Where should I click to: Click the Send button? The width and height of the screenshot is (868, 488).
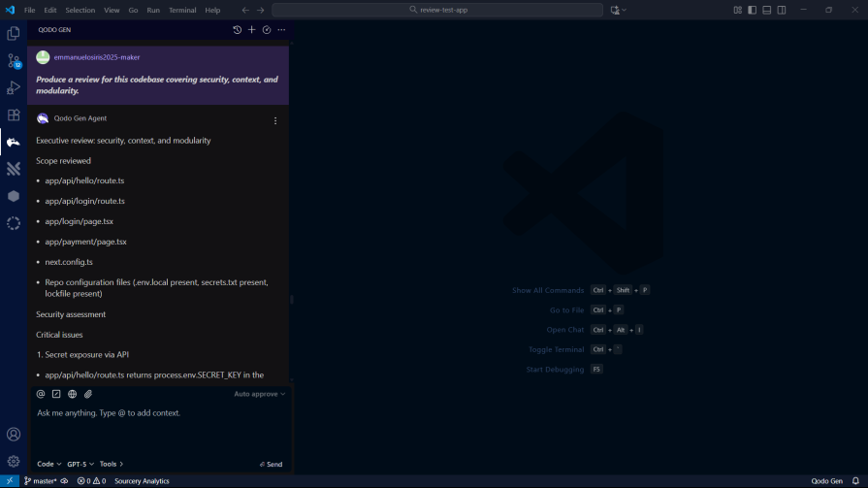(x=272, y=464)
